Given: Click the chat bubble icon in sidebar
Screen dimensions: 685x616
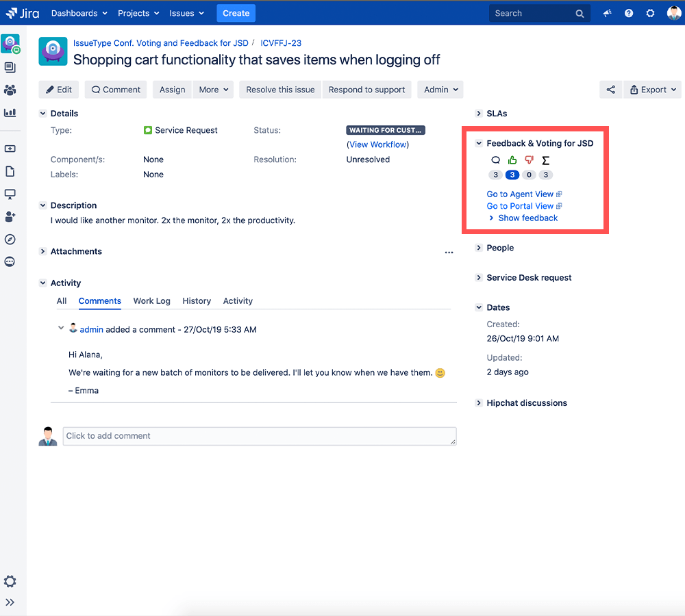Looking at the screenshot, I should tap(10, 261).
